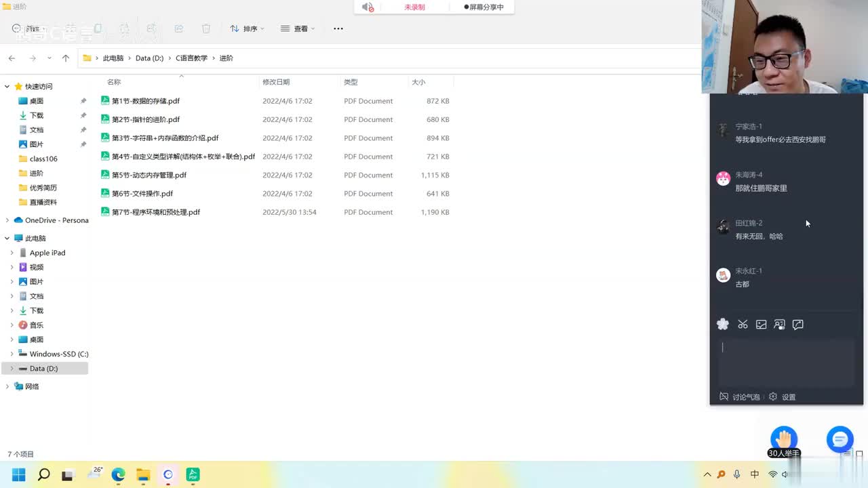Click the share icon in Explorer toolbar

point(179,28)
